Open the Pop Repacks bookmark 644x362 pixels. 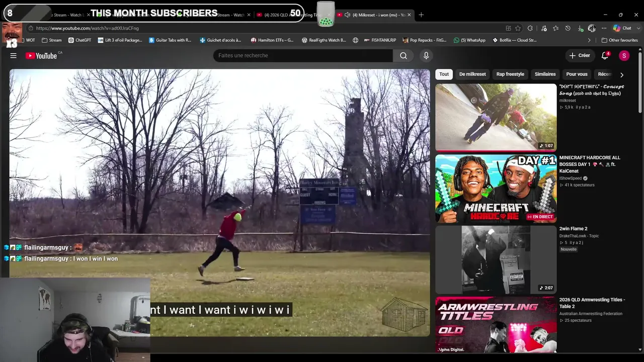[424, 40]
